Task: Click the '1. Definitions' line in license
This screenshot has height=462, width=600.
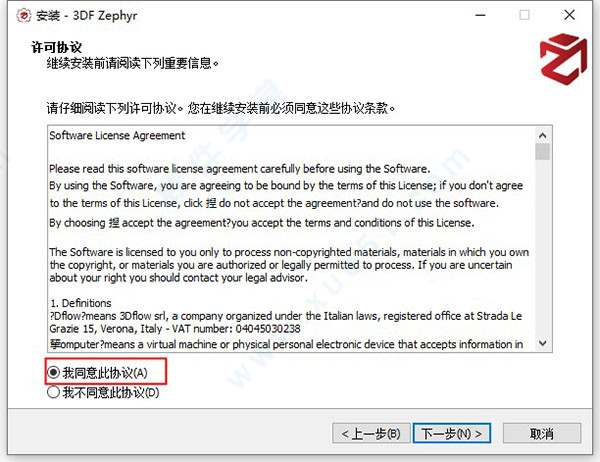Action: (81, 303)
